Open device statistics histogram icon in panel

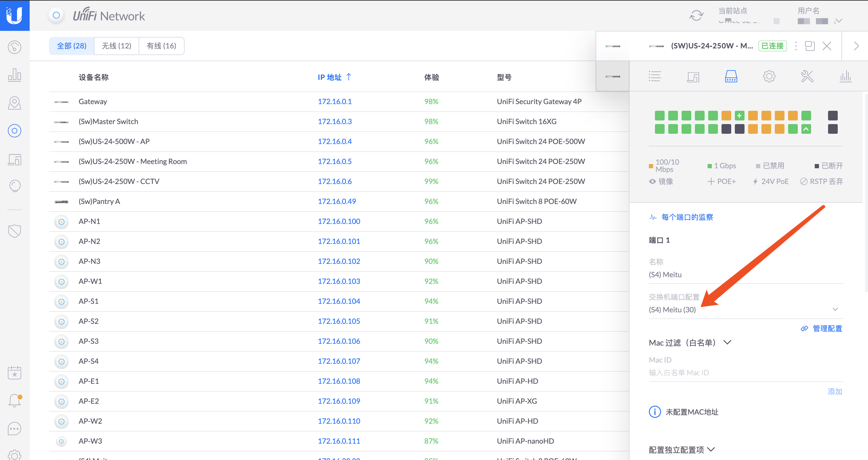(x=845, y=76)
